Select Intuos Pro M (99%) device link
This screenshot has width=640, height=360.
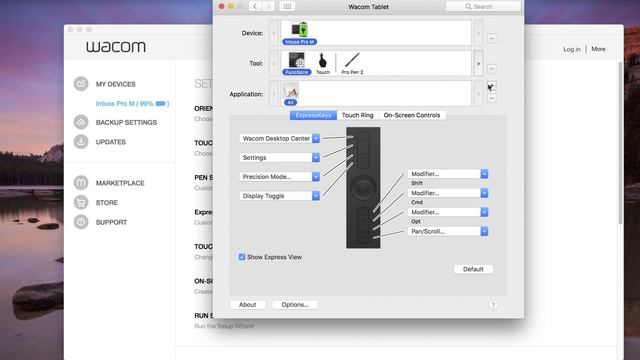(x=132, y=104)
